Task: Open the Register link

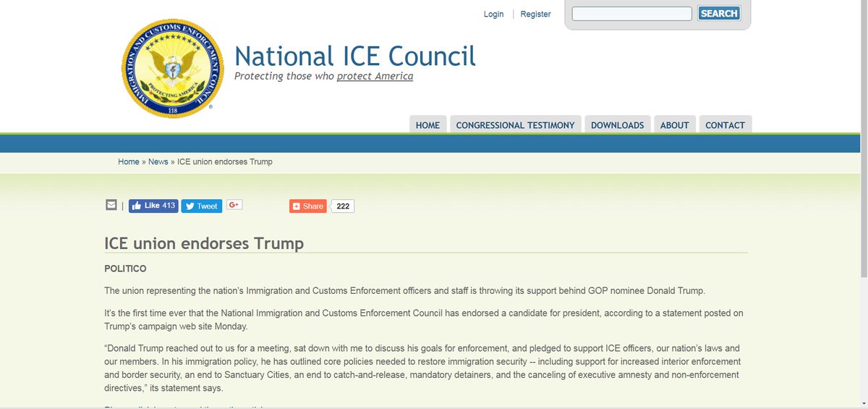Action: pos(535,14)
